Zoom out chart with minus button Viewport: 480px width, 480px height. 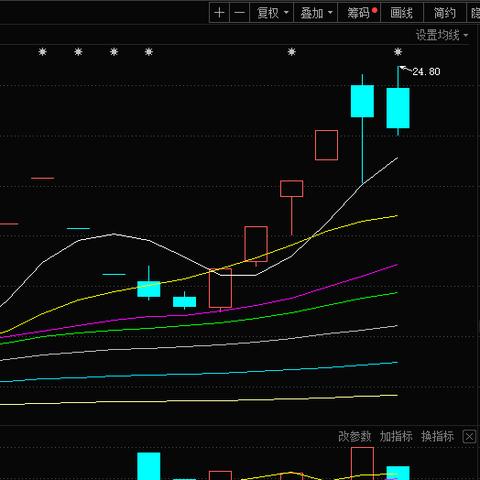239,13
